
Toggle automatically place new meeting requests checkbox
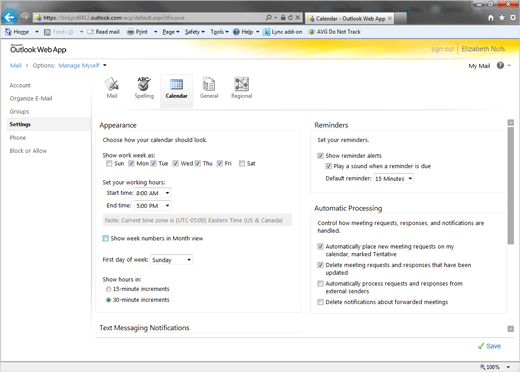[320, 247]
